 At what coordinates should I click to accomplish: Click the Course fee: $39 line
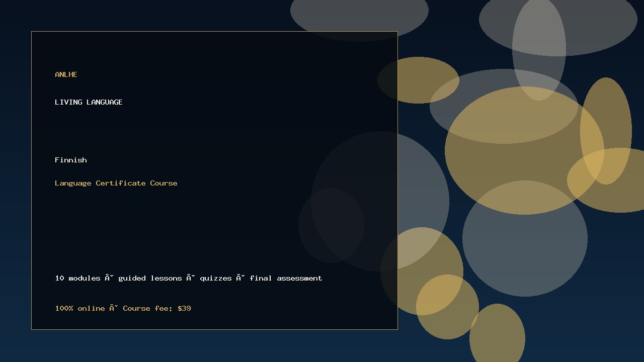coord(123,308)
